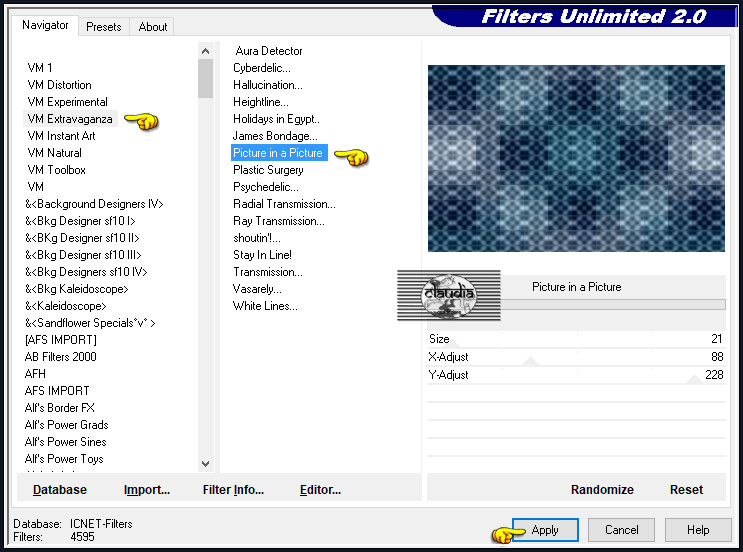The image size is (743, 552).
Task: Select VM Experimental category
Action: pyautogui.click(x=67, y=102)
